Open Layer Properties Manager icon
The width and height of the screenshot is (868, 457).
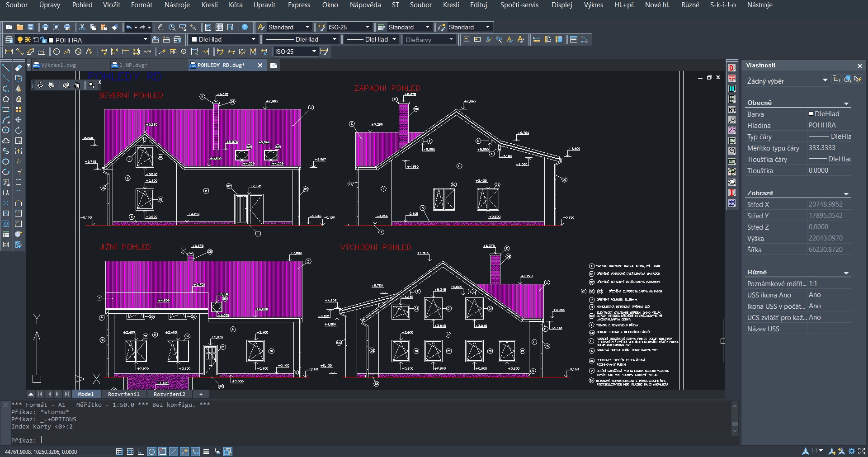coord(9,40)
